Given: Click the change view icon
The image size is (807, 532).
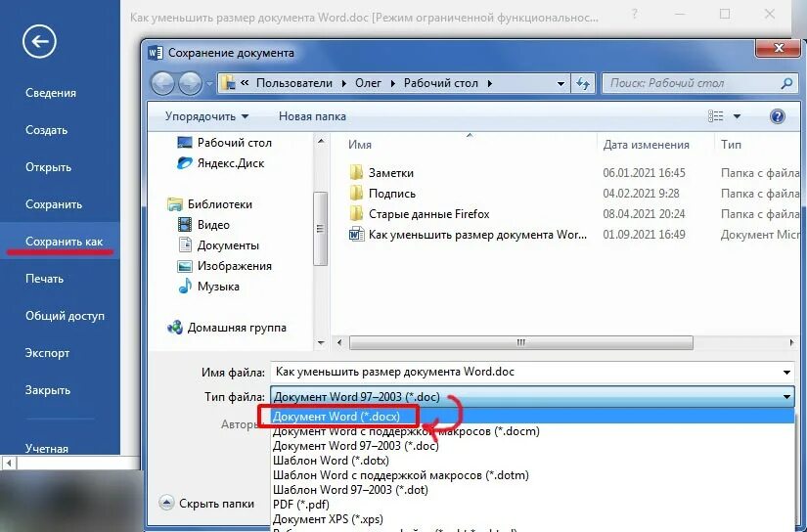Looking at the screenshot, I should click(715, 116).
